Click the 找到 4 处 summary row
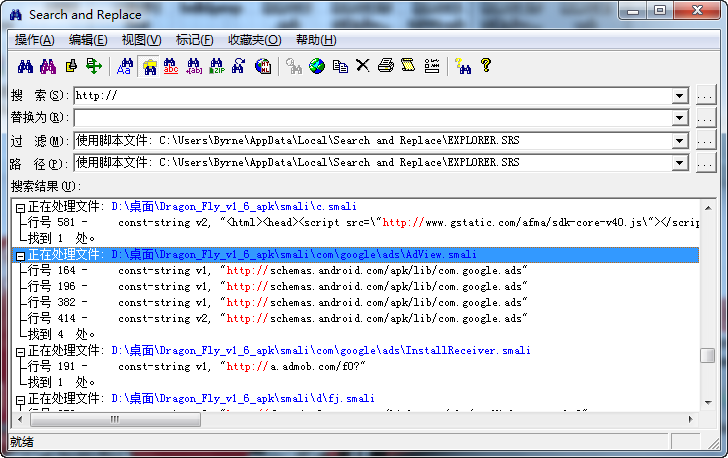This screenshot has width=728, height=458. [x=61, y=334]
